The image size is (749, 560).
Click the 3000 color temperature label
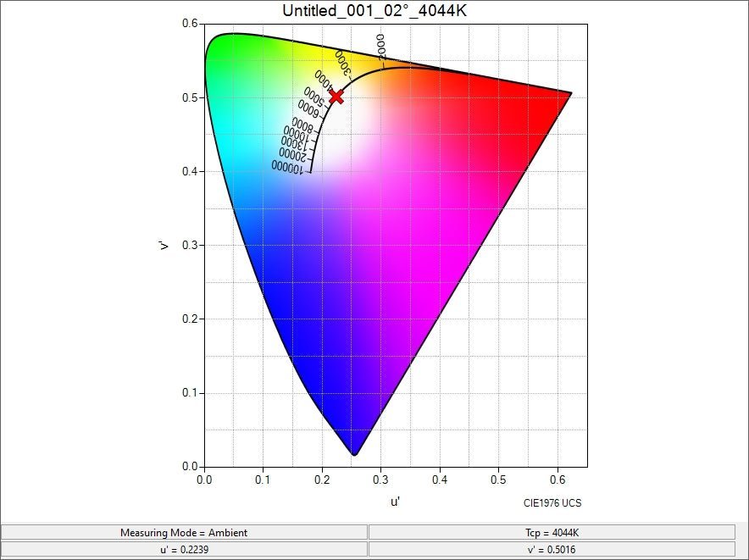pos(345,64)
